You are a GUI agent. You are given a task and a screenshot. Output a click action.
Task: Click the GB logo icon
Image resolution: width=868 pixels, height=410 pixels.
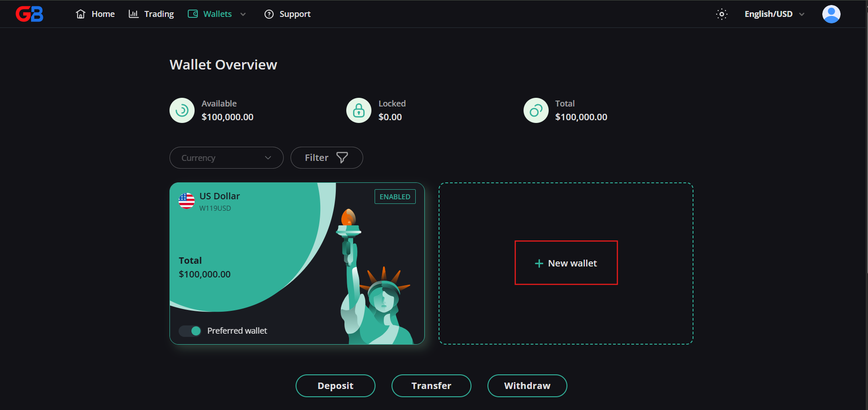pyautogui.click(x=30, y=14)
